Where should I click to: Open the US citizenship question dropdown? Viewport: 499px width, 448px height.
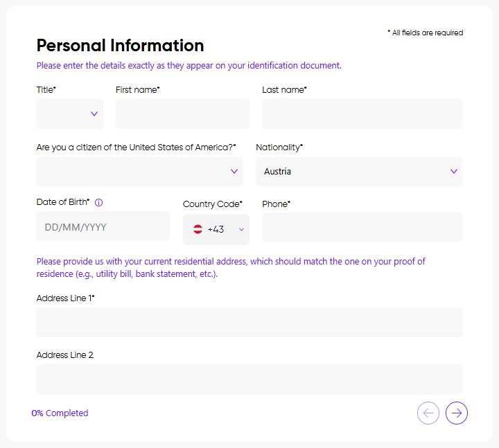(x=139, y=171)
